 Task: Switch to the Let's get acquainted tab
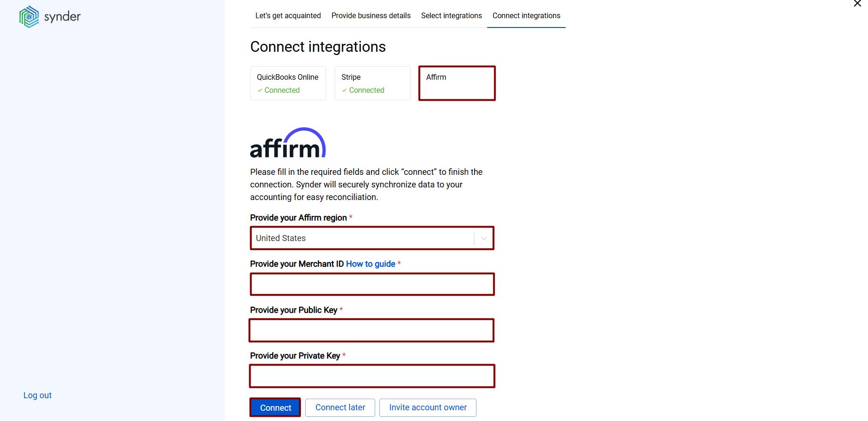pos(288,15)
